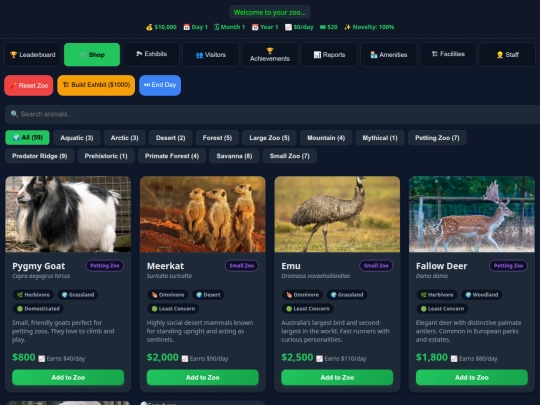Image resolution: width=540 pixels, height=405 pixels.
Task: Filter by Primate Forest (4)
Action: pos(172,156)
